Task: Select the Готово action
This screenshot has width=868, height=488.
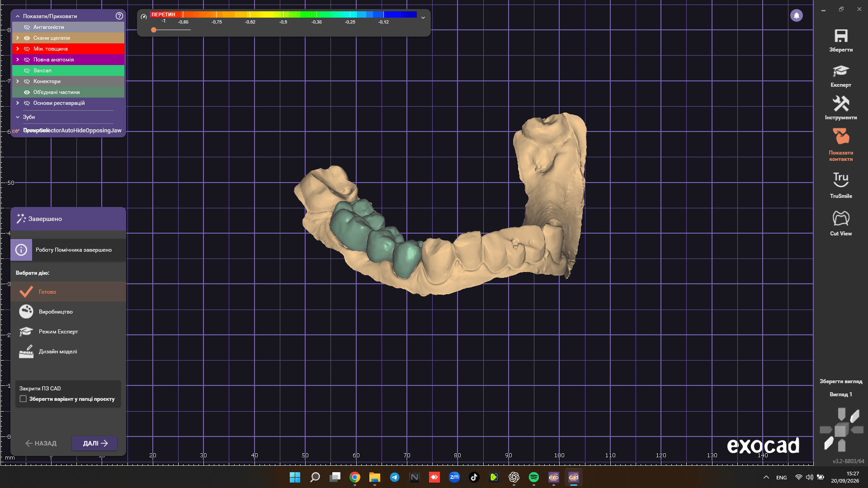Action: point(68,292)
